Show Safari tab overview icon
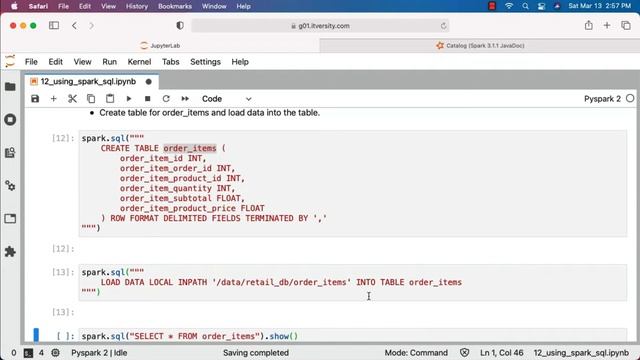Image resolution: width=640 pixels, height=360 pixels. coord(626,25)
